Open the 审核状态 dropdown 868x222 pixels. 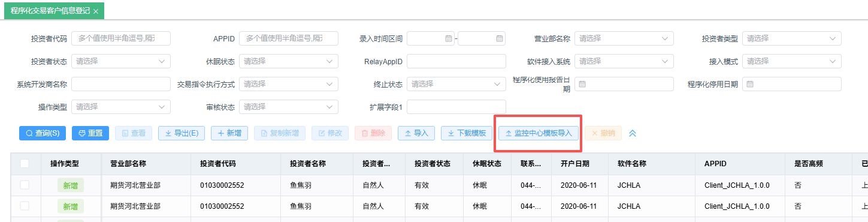click(x=289, y=107)
